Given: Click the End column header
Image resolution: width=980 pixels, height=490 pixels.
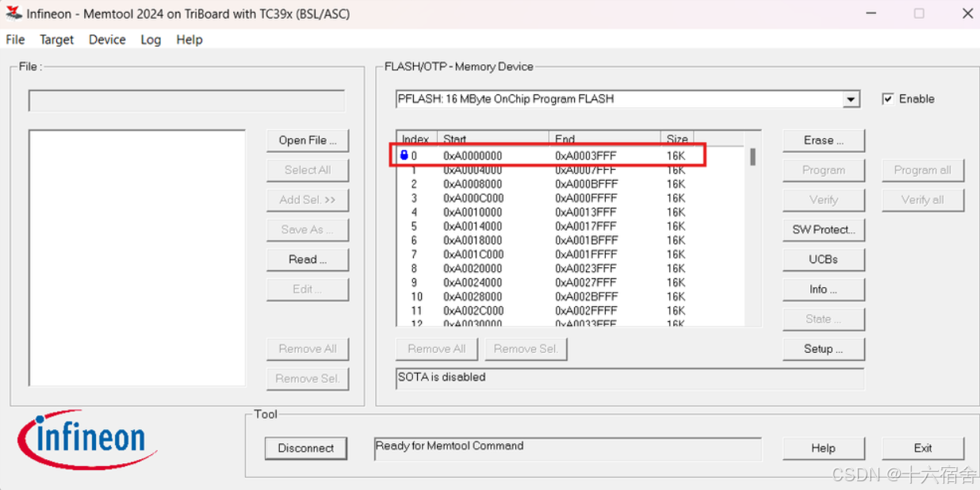Looking at the screenshot, I should (x=604, y=140).
